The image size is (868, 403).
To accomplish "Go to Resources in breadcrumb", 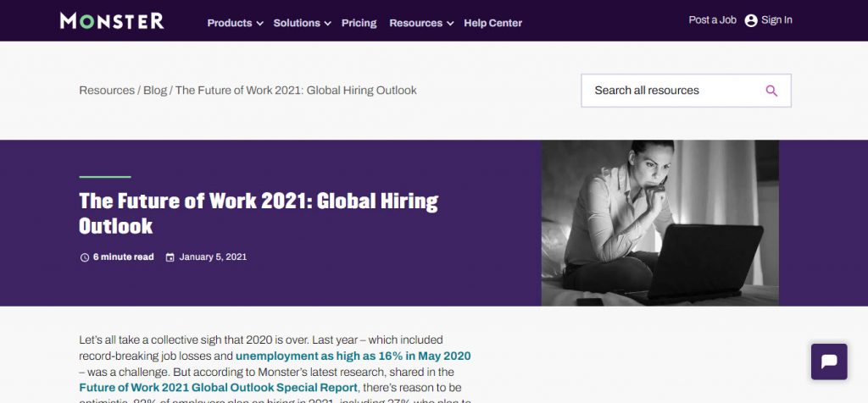I will pyautogui.click(x=107, y=90).
